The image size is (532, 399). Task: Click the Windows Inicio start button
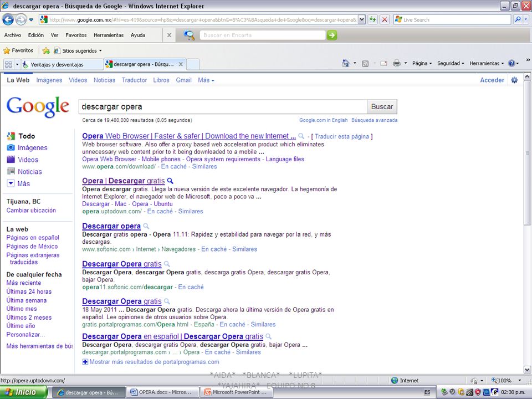tap(23, 392)
